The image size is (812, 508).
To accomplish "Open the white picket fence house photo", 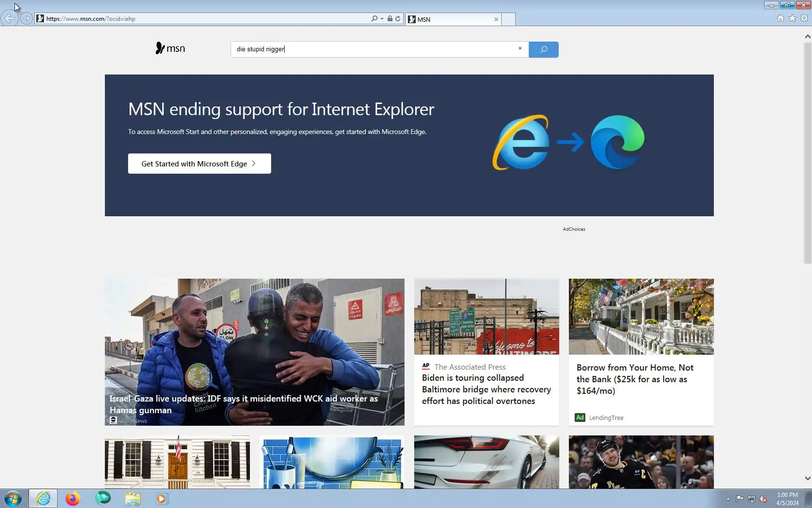I will (641, 316).
